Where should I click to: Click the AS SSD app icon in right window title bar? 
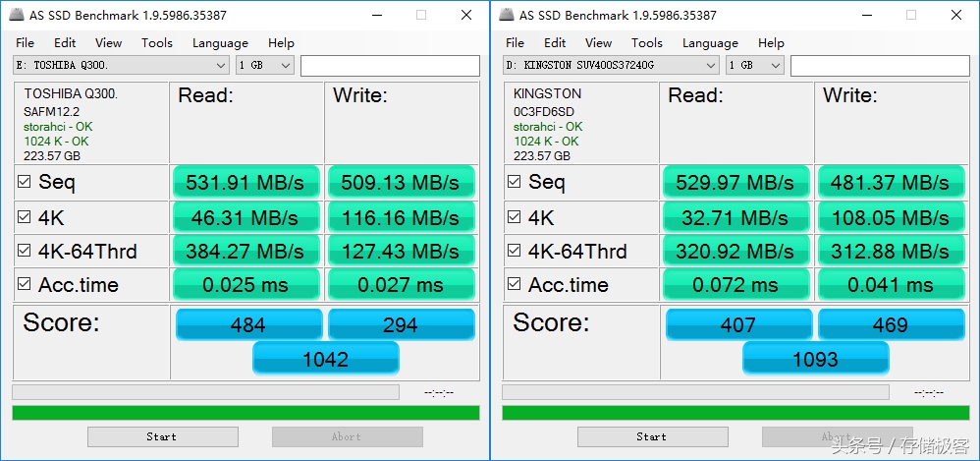coord(507,15)
